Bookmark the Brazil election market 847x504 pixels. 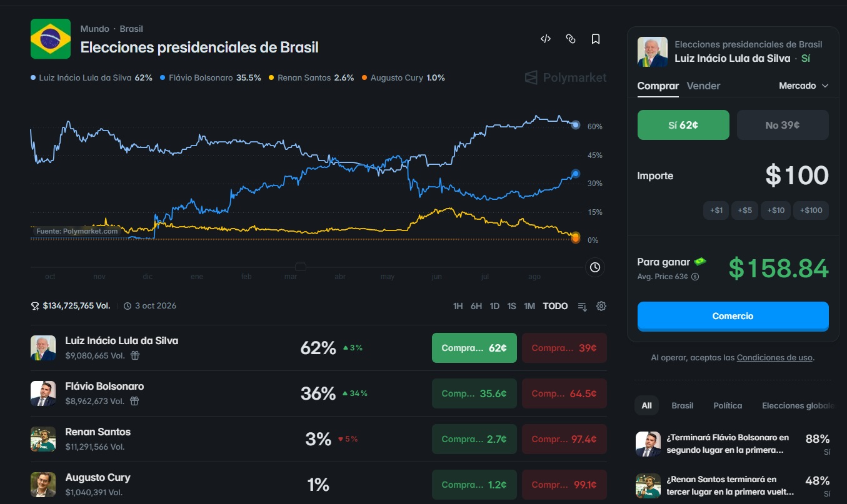(x=596, y=39)
